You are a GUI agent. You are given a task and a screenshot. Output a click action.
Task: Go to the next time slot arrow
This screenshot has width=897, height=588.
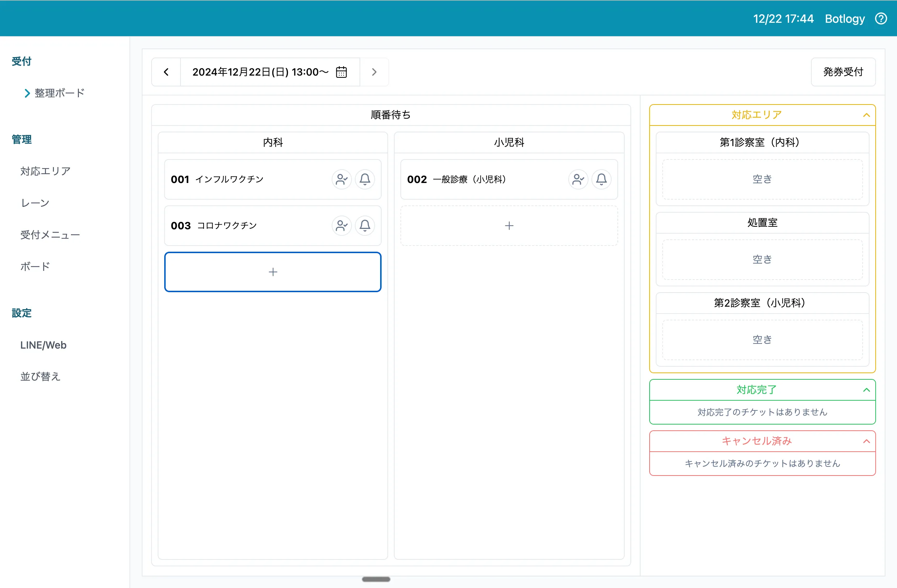click(x=374, y=72)
